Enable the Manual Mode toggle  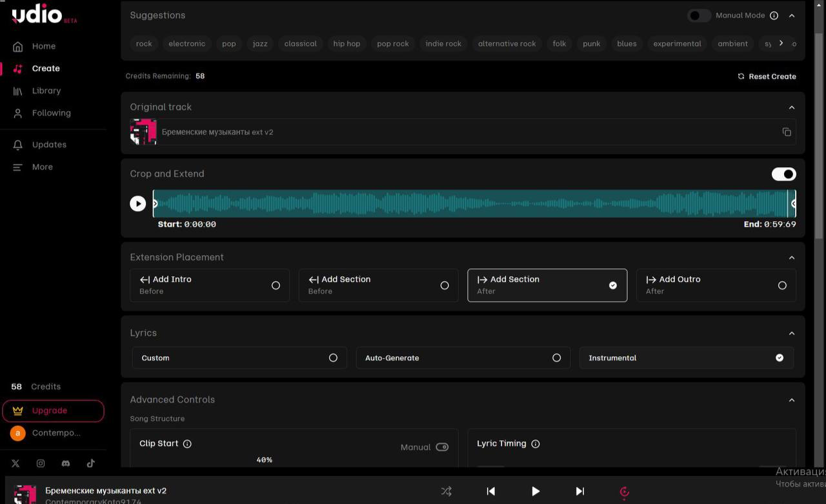point(698,15)
